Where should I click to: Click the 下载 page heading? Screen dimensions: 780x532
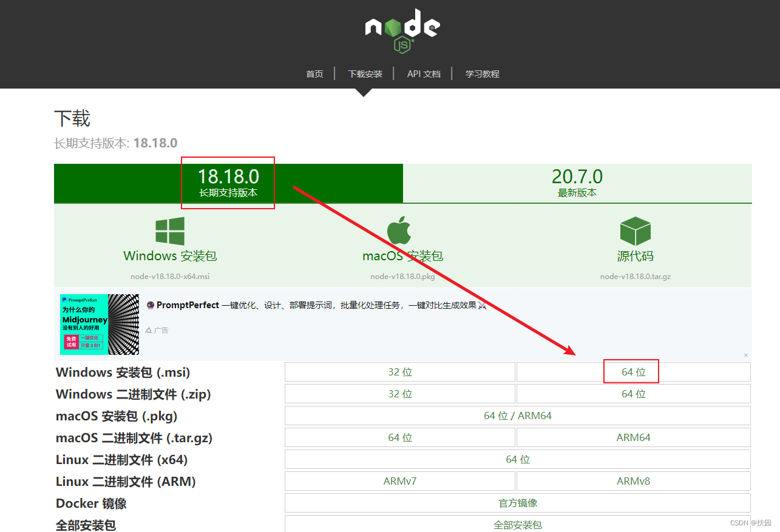72,118
